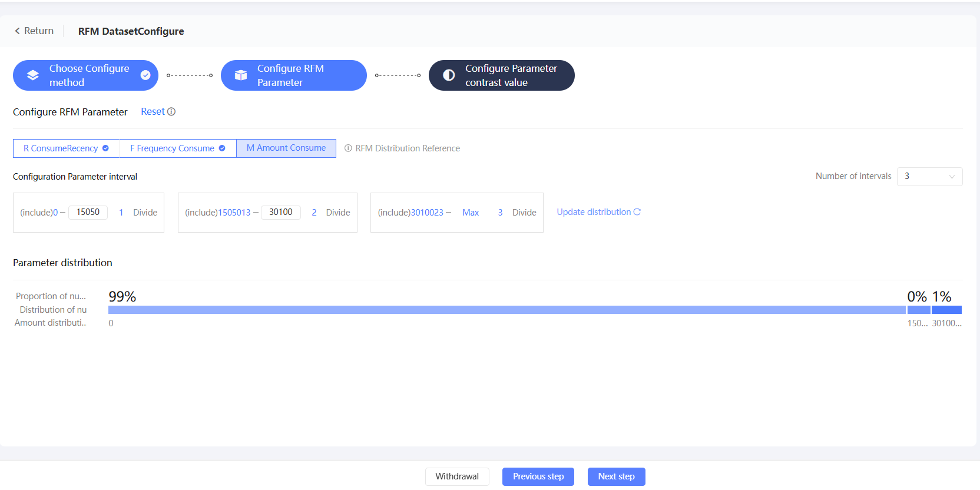
Task: Click the Next step button
Action: tap(616, 476)
